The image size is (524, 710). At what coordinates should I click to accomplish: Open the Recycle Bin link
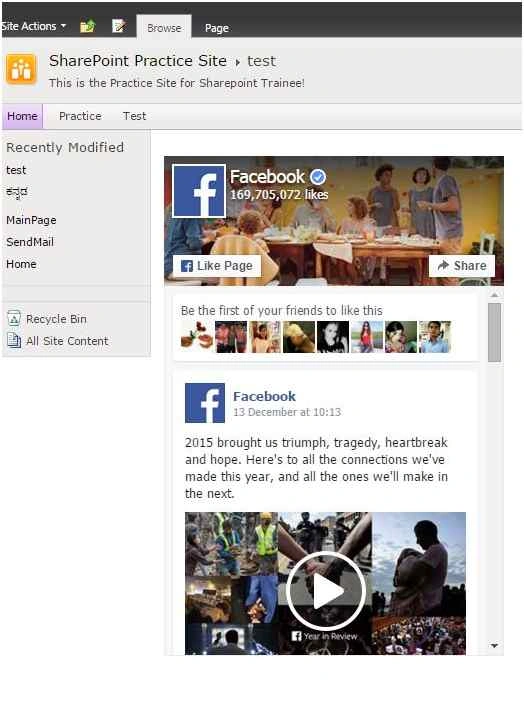(x=56, y=319)
